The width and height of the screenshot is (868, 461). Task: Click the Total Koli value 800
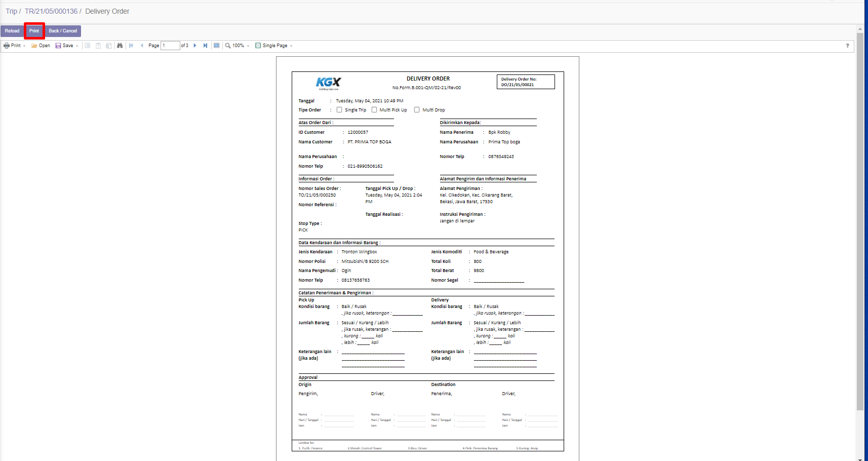coord(478,261)
